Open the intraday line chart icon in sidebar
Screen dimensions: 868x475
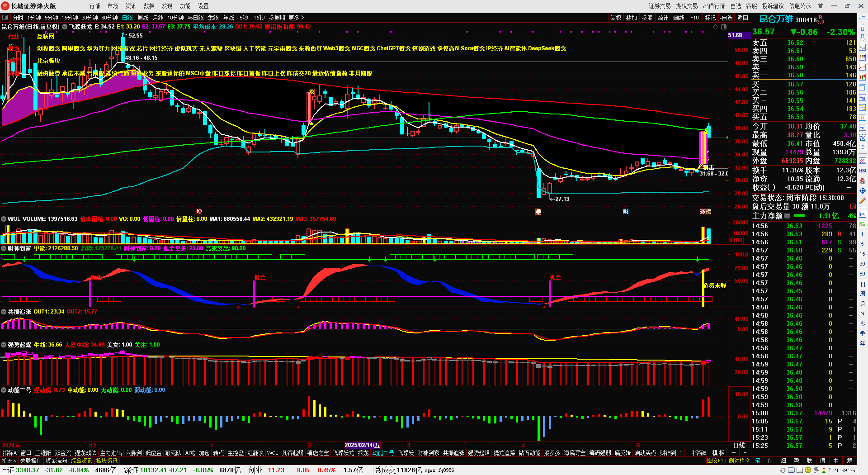point(862,67)
